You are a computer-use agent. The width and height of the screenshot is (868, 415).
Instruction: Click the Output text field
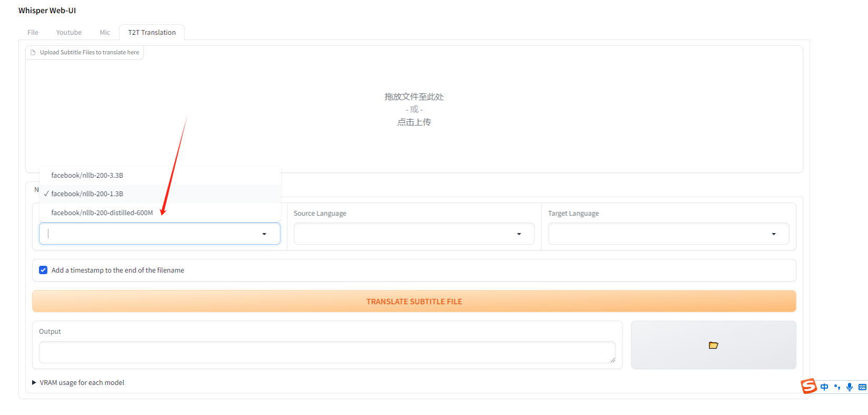pos(327,352)
